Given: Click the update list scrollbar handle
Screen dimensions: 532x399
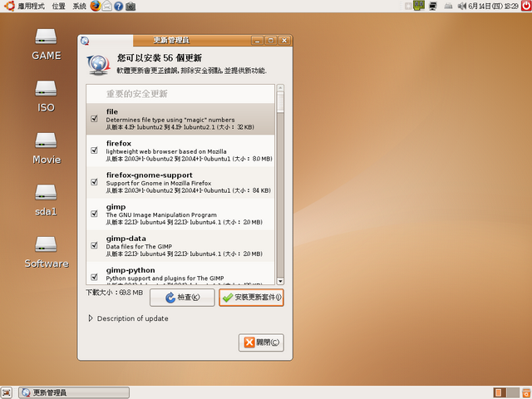Looking at the screenshot, I should [x=280, y=101].
